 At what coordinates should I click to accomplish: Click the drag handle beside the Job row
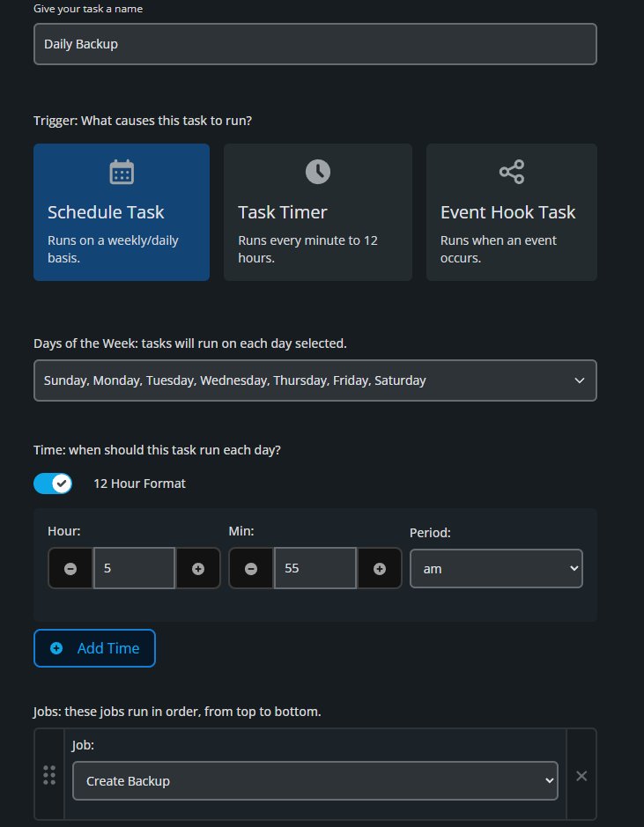tap(49, 775)
